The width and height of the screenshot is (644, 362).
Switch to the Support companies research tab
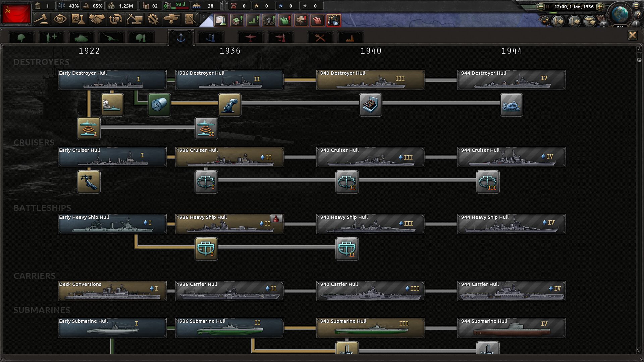point(51,38)
